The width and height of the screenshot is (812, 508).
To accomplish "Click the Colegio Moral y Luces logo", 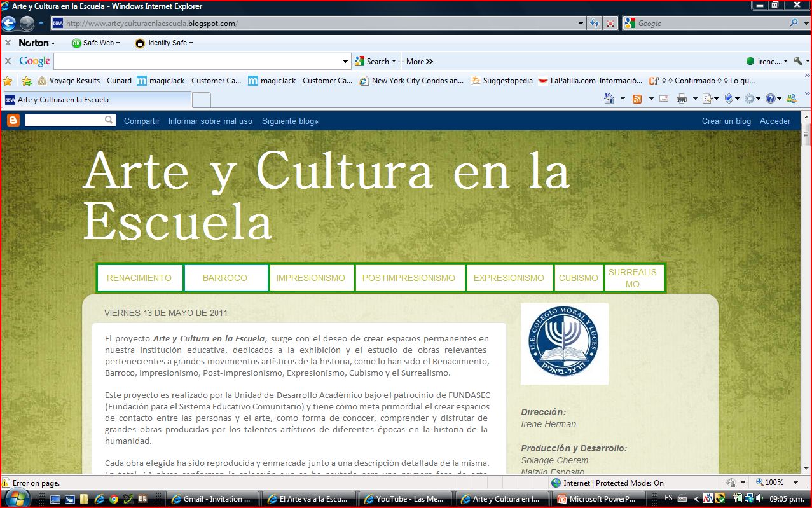I will (x=565, y=344).
